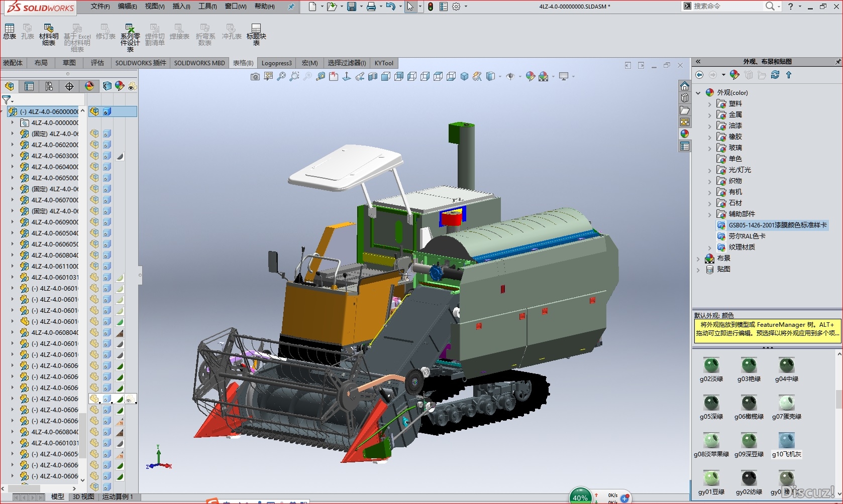Click the Undo arrow icon

tap(390, 7)
